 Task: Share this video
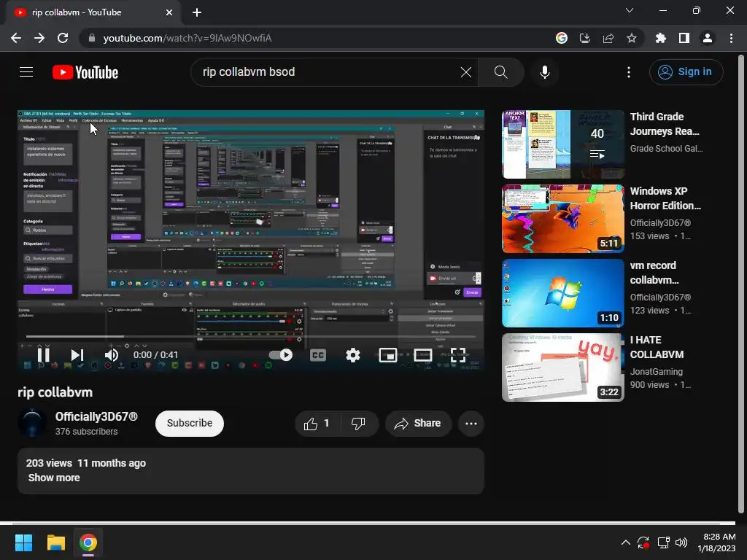tap(418, 424)
